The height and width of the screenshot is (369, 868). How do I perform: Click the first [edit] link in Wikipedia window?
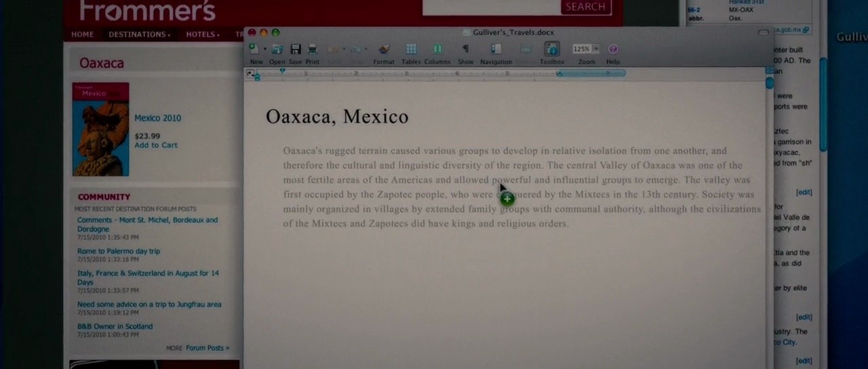point(804,193)
